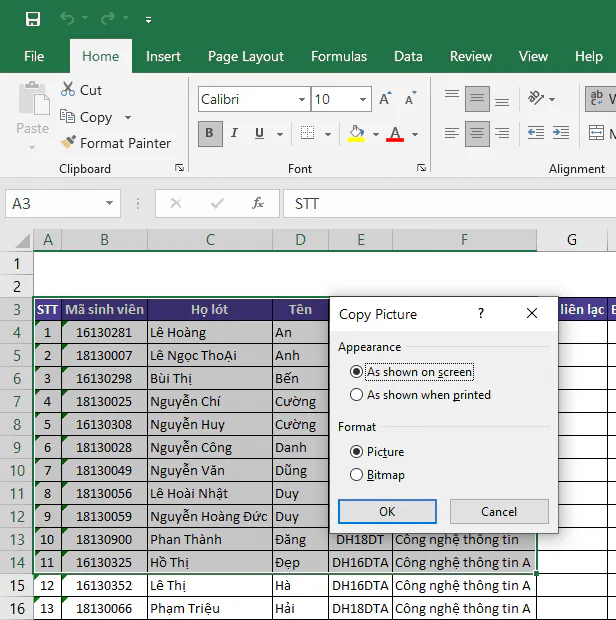616x620 pixels.
Task: Click the formula bar containing STT
Action: click(449, 204)
